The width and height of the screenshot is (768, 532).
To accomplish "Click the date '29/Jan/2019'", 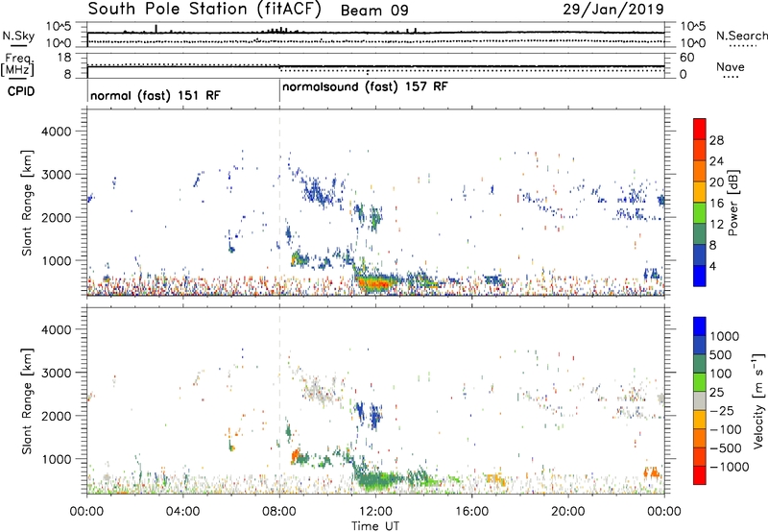I will [x=613, y=9].
